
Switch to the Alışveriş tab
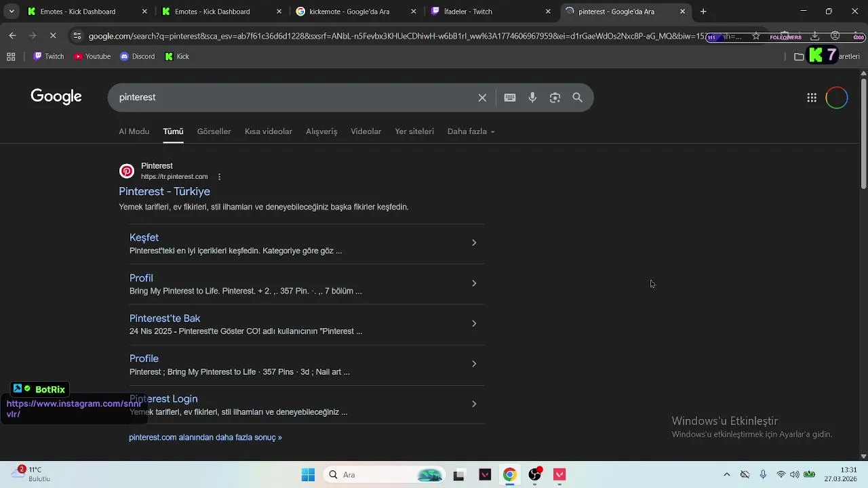tap(321, 131)
